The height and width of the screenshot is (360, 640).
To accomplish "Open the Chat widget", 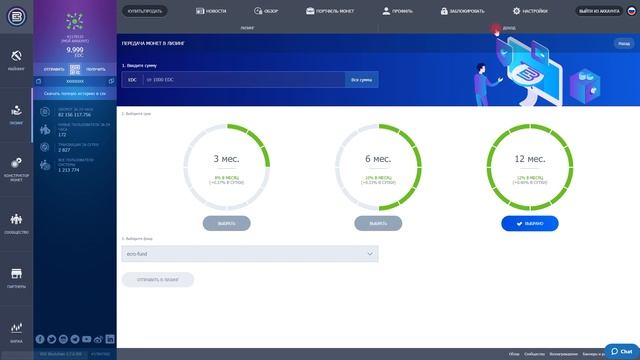I will [x=621, y=351].
